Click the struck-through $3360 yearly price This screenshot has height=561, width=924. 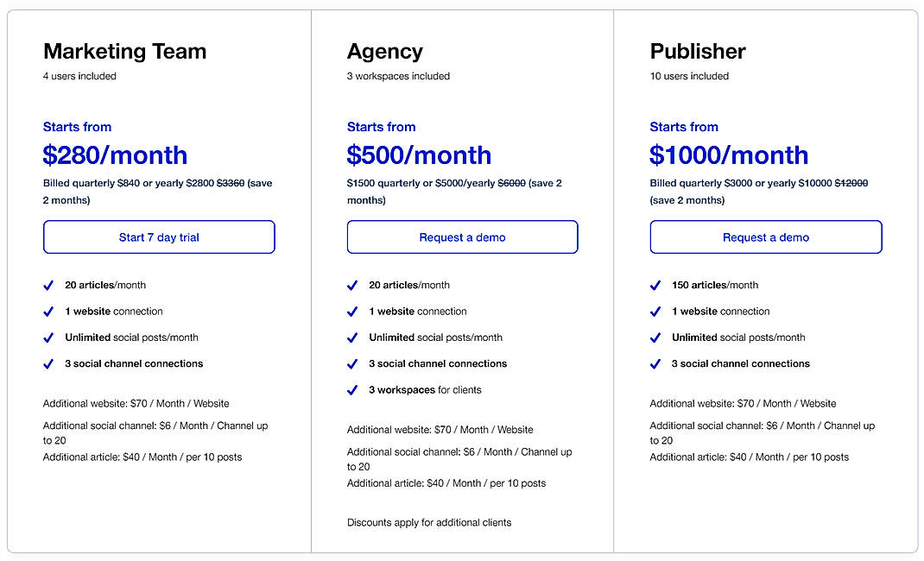pos(230,183)
